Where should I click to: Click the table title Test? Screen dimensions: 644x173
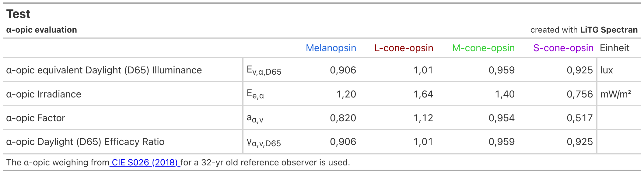[x=18, y=14]
